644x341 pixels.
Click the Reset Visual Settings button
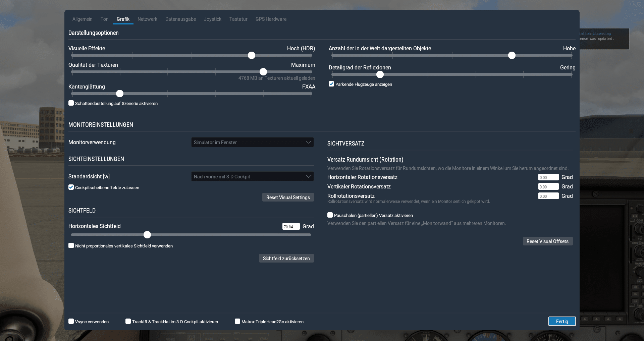(288, 197)
